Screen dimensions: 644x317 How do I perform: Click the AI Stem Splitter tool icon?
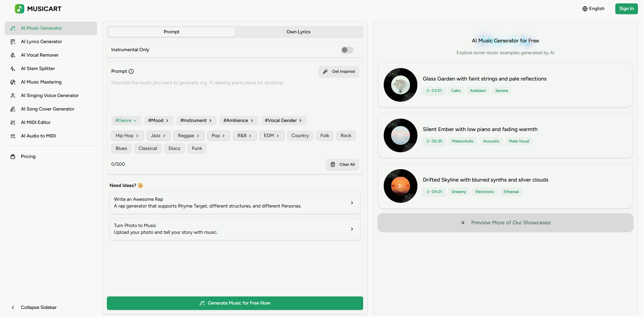(13, 68)
